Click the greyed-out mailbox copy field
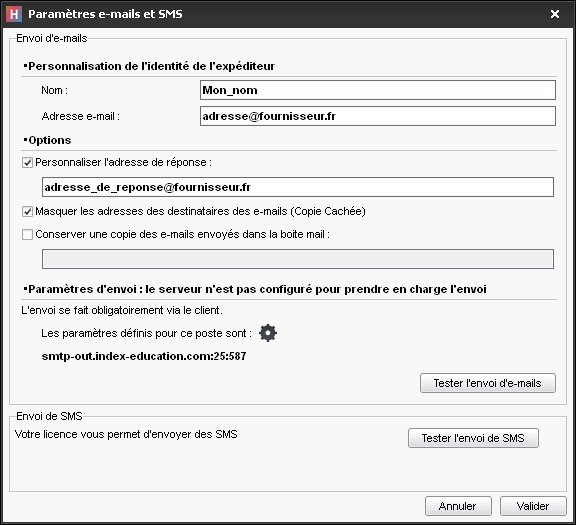 coord(298,259)
